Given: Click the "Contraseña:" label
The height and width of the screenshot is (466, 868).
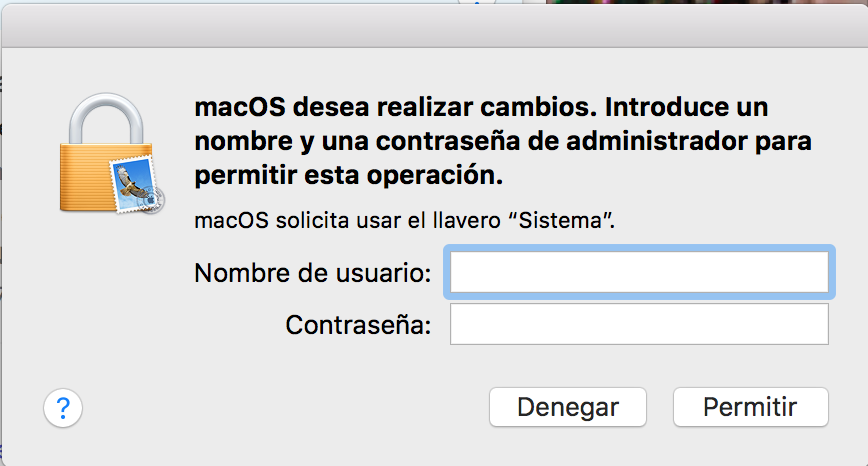Looking at the screenshot, I should (x=358, y=325).
